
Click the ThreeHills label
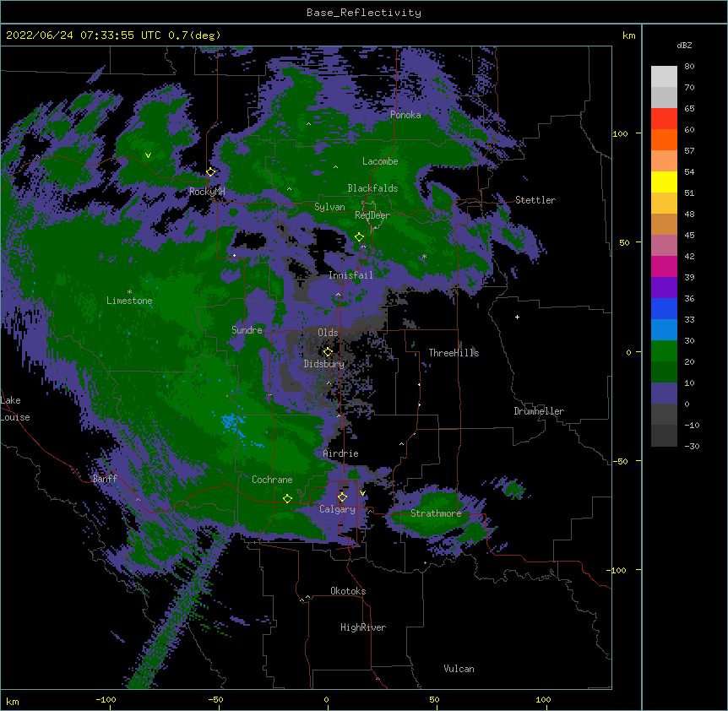(x=454, y=353)
